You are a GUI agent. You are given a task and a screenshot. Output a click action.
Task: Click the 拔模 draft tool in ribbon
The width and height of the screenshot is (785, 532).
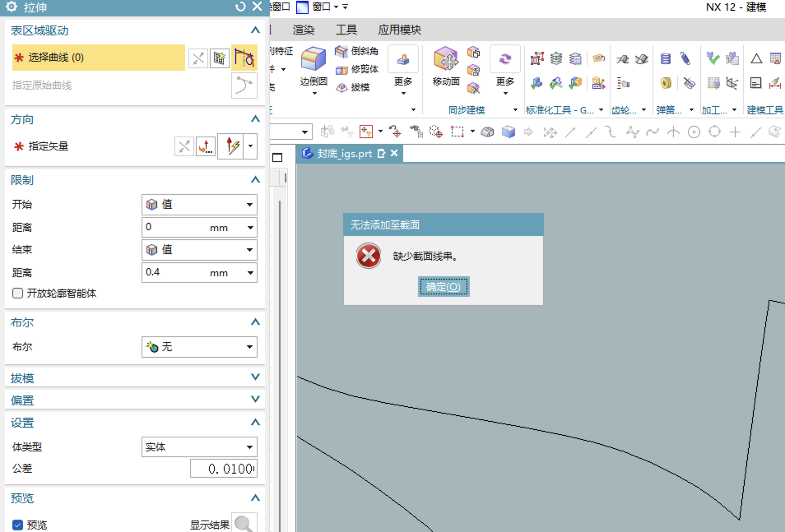(353, 87)
